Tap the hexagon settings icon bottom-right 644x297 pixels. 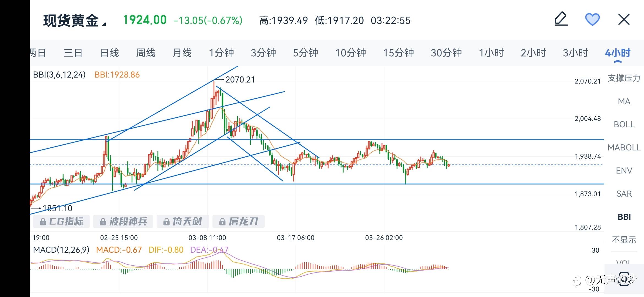624,279
